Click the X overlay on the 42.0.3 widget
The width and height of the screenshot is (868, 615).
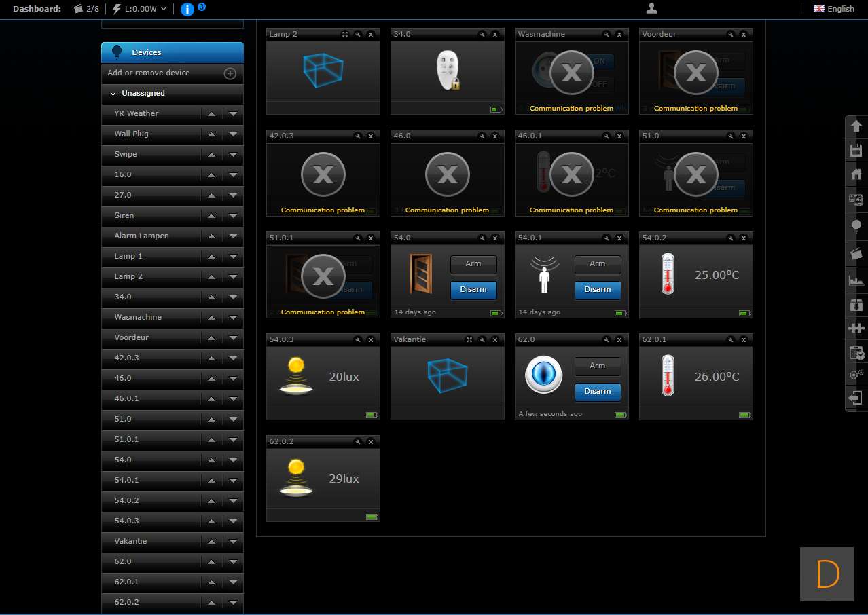(323, 174)
